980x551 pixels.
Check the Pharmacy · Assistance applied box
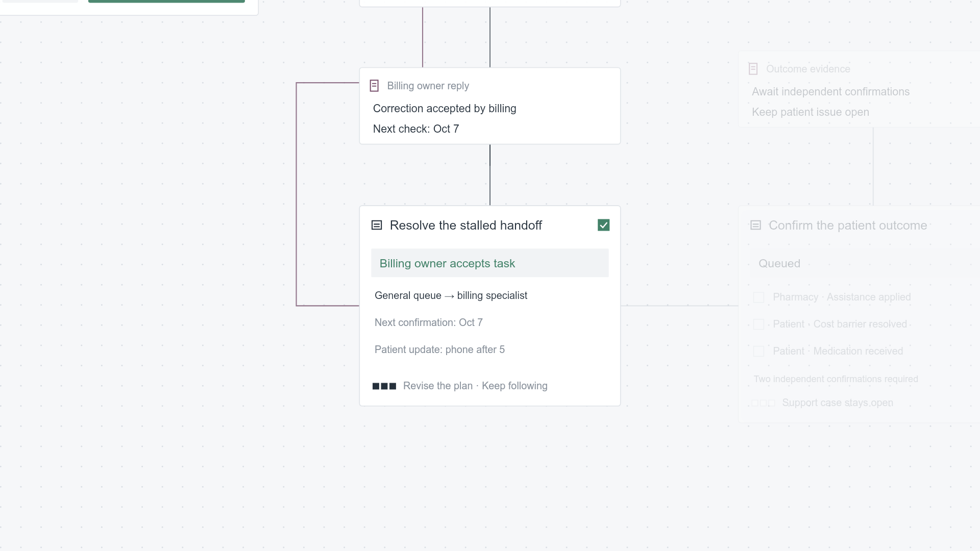click(758, 297)
